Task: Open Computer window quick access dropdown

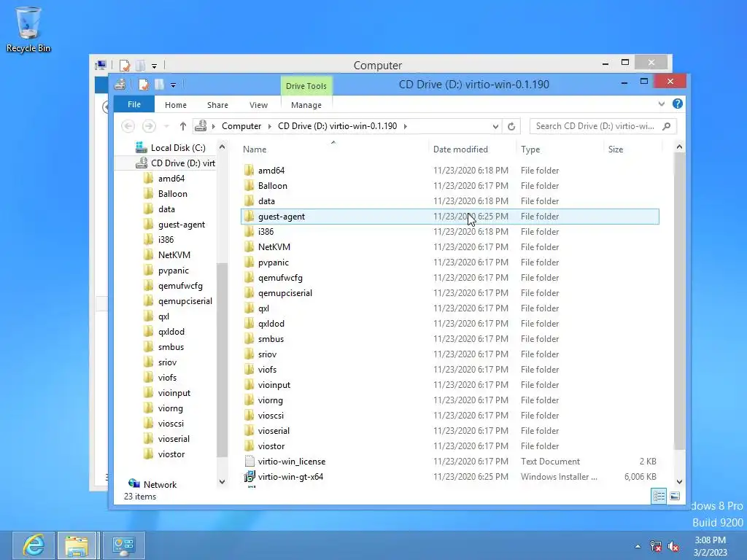Action: pos(155,66)
